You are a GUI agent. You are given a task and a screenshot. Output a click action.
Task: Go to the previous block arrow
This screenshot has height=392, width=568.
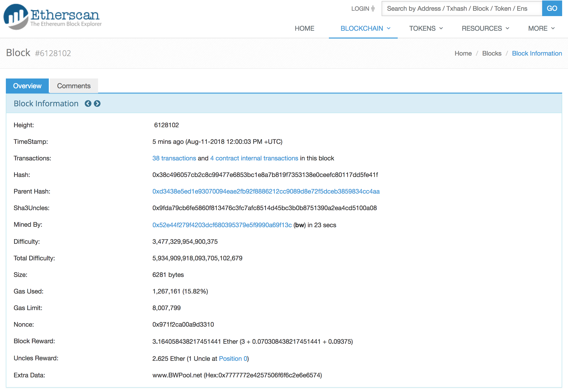[x=88, y=104]
